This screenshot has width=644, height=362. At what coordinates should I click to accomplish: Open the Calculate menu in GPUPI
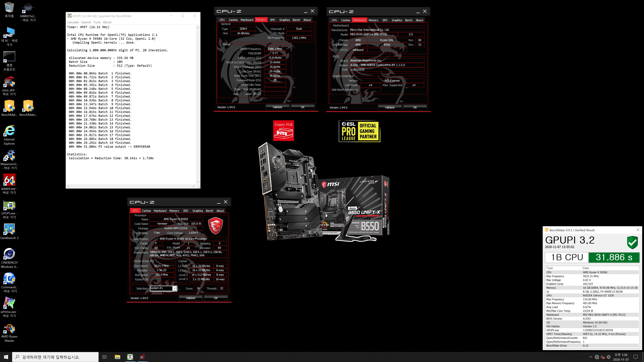click(73, 22)
